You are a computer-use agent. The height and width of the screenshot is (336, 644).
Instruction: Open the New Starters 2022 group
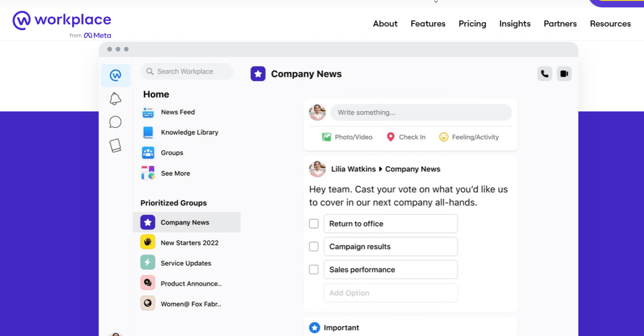coord(189,243)
